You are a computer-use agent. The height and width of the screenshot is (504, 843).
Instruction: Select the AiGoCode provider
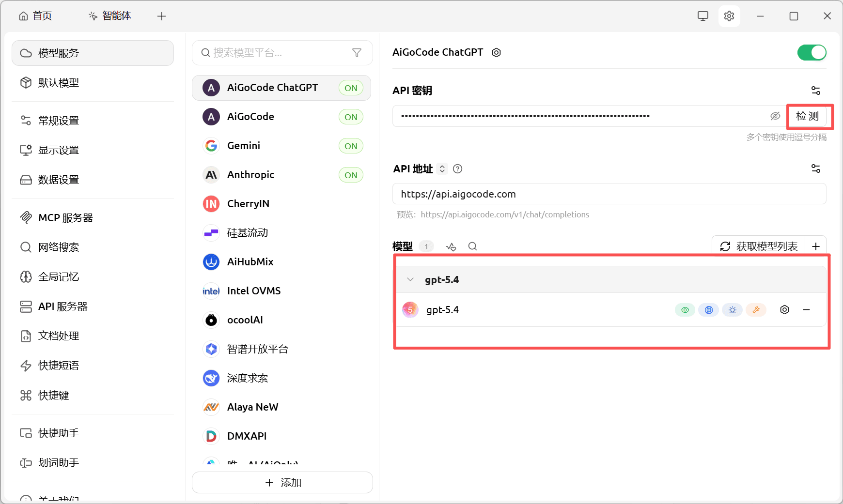[281, 117]
